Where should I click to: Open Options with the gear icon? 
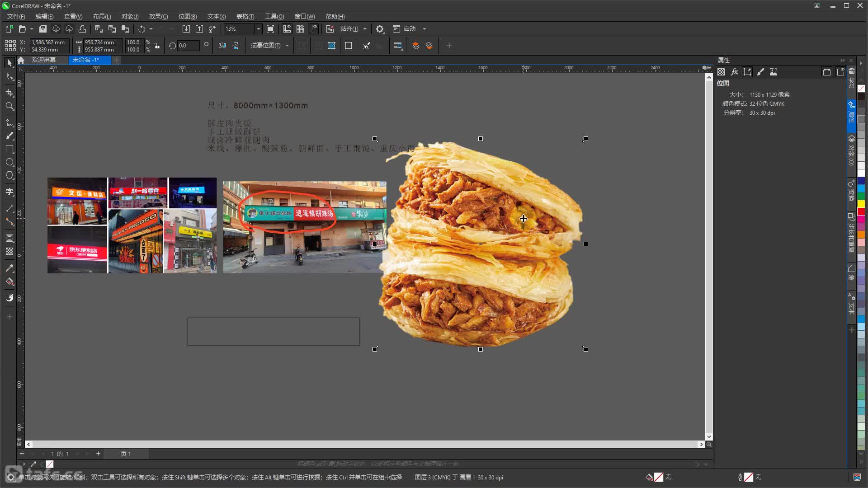tap(380, 29)
